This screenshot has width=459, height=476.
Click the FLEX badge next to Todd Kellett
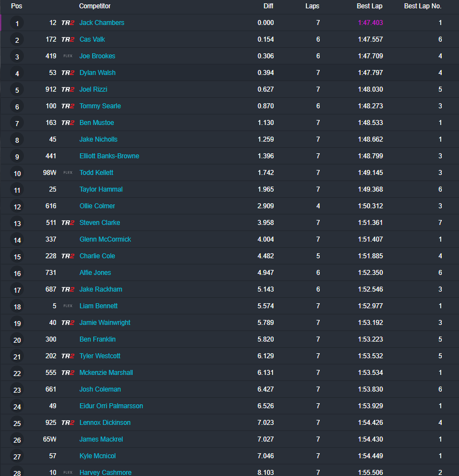(x=68, y=172)
